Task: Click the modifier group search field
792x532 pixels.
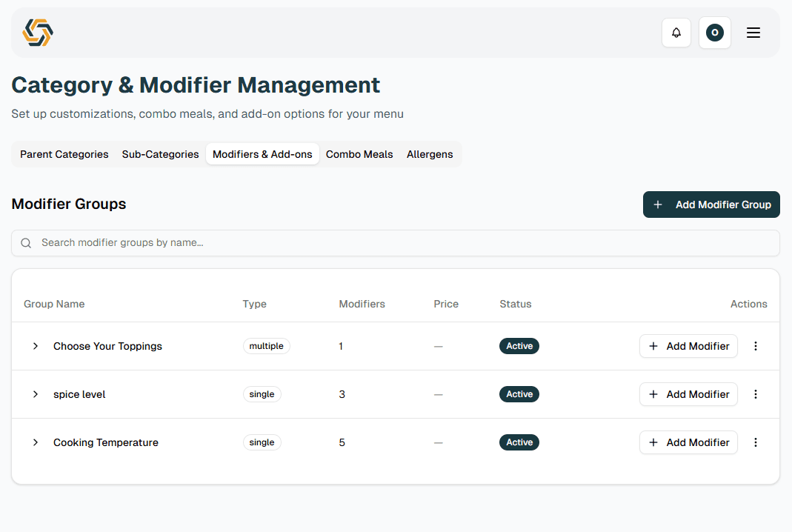Action: [396, 242]
